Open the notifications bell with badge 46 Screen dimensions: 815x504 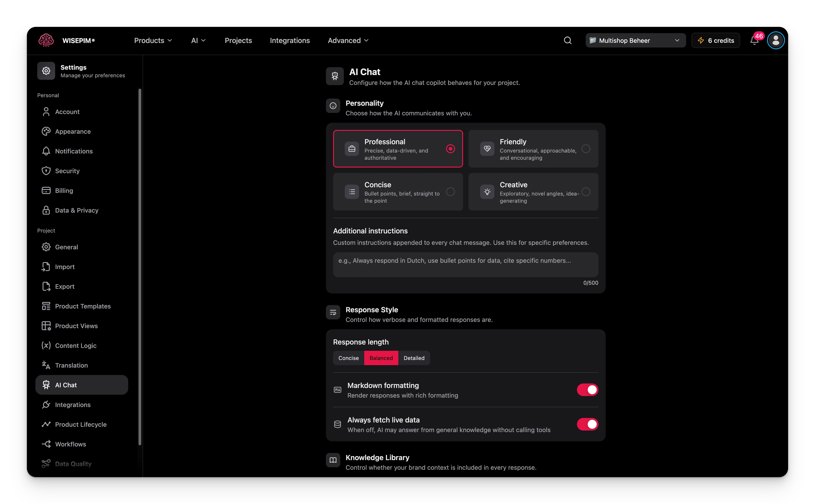point(755,40)
